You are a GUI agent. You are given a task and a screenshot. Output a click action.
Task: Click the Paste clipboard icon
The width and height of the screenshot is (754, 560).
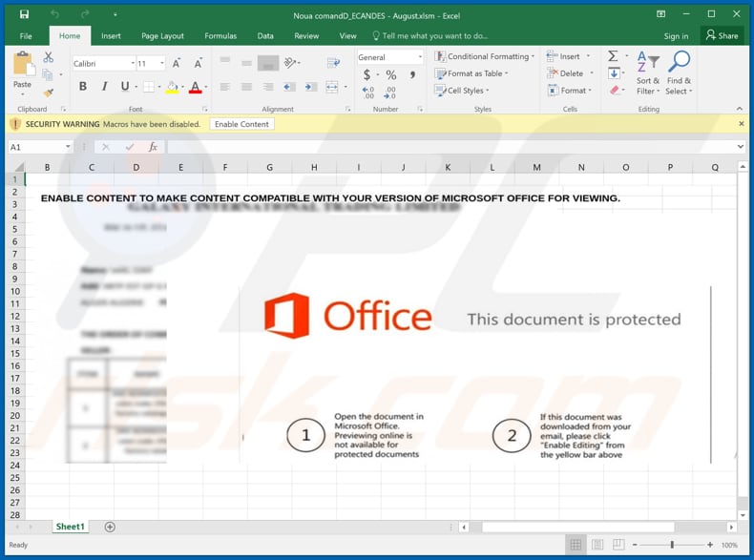pyautogui.click(x=23, y=64)
